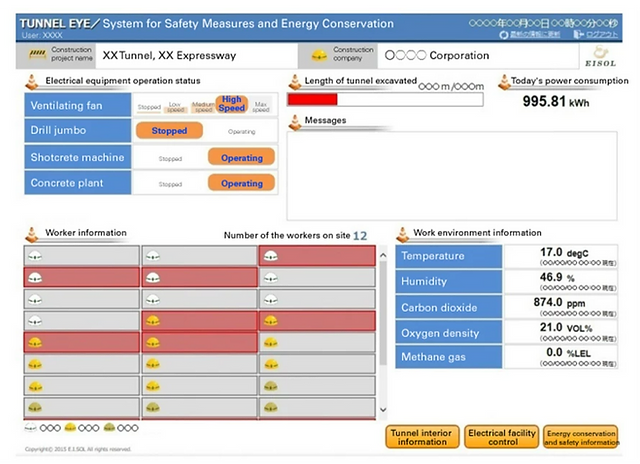Viewport: 640px width, 464px height.
Task: Switch Drill jumbo to Operating
Action: (242, 131)
